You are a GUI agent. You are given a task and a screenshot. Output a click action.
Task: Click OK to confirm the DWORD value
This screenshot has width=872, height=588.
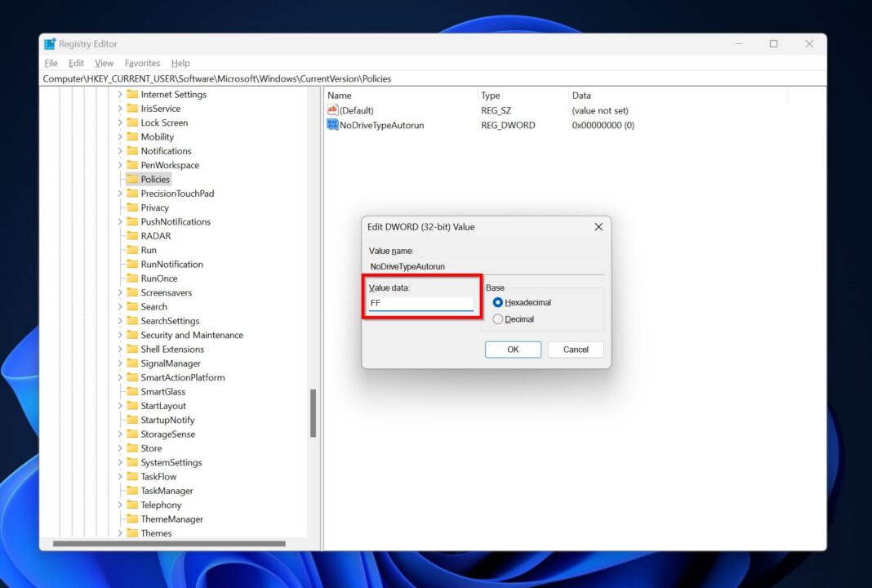[513, 350]
